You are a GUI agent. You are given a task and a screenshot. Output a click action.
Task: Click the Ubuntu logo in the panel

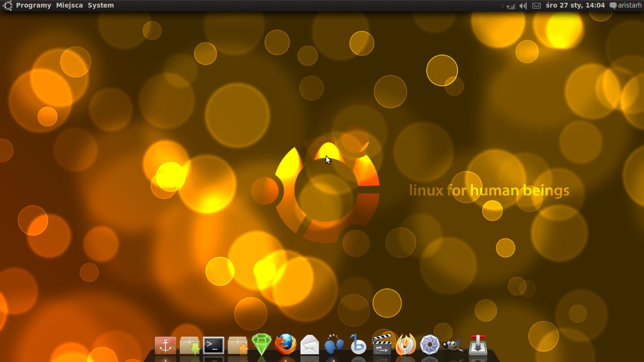(x=8, y=5)
